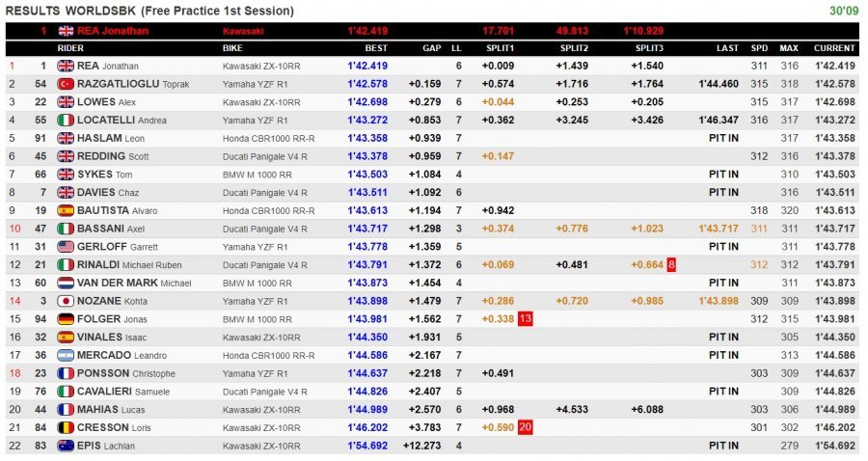Click the red 8 badge in RINALDI's row
The image size is (868, 461).
[x=671, y=264]
